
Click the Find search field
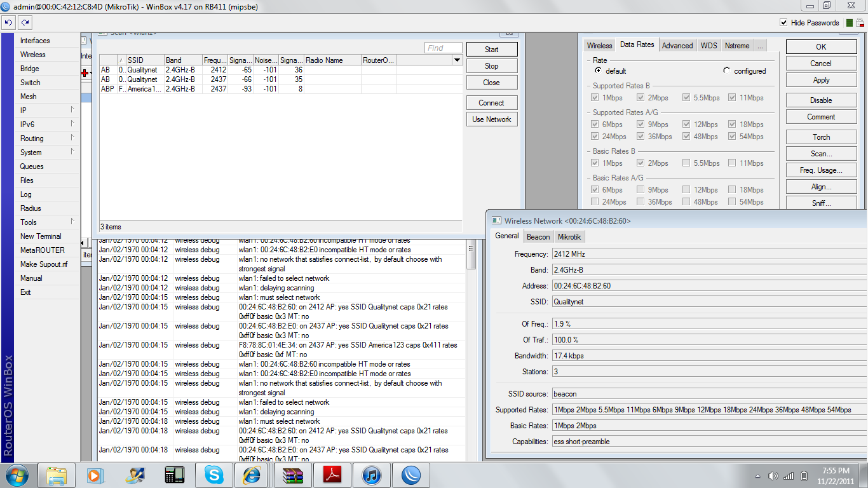click(444, 48)
